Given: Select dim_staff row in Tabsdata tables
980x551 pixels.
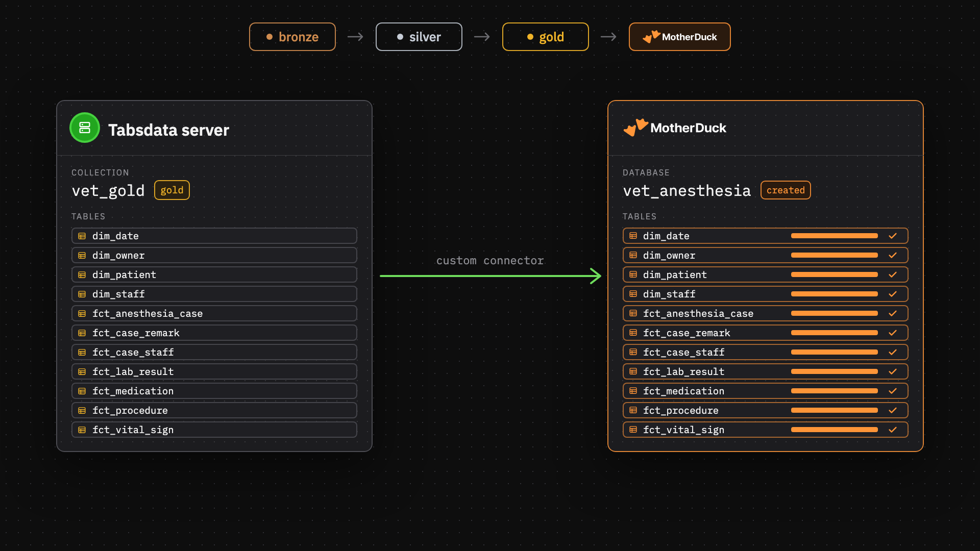Looking at the screenshot, I should [x=214, y=294].
